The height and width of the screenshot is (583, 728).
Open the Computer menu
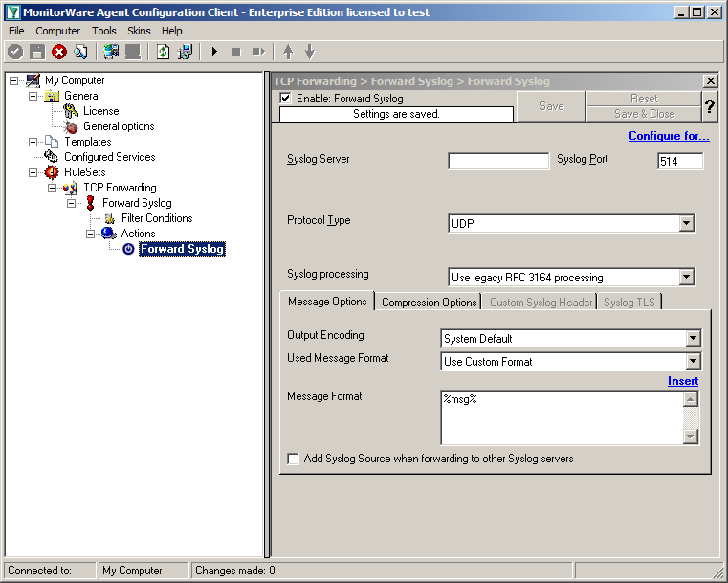point(58,31)
